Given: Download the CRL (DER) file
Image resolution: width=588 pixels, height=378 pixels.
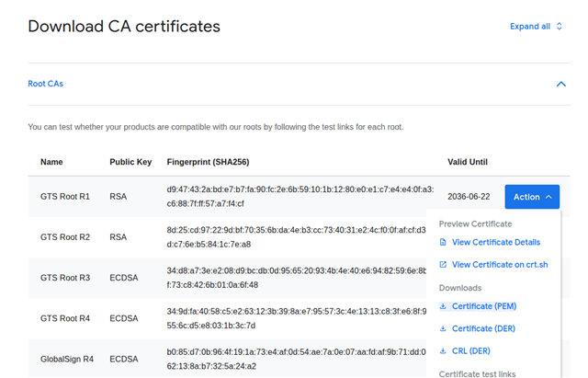Looking at the screenshot, I should tap(471, 351).
